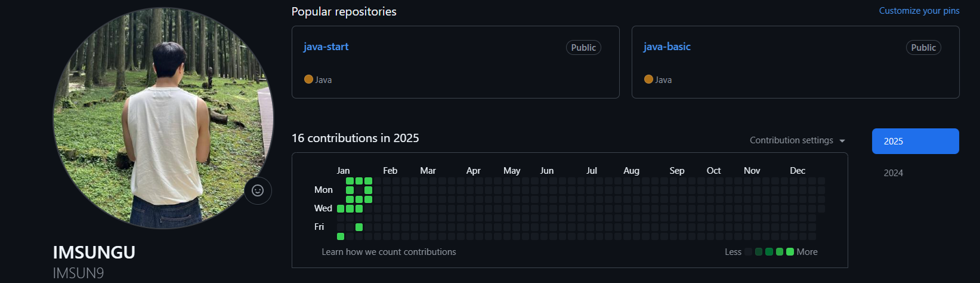Click the Java language dot under java-basic
Viewport: 980px width, 283px height.
[x=648, y=79]
